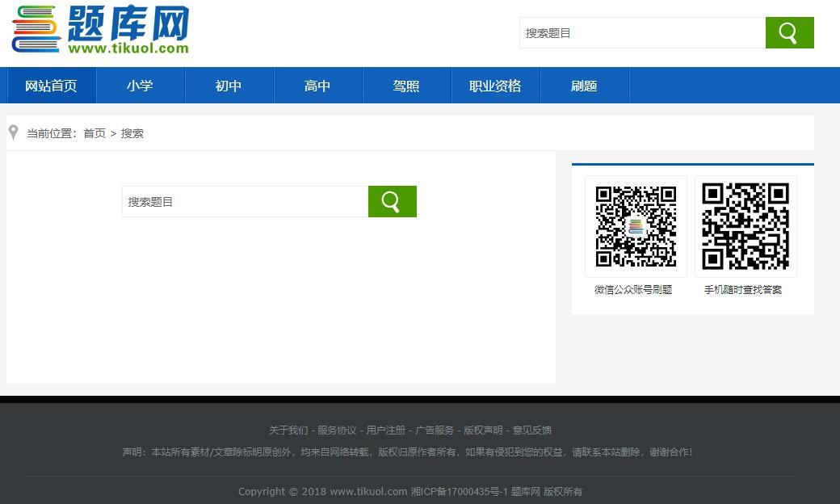Click the WeChat public account QR code
Viewport: 840px width, 504px height.
point(636,226)
